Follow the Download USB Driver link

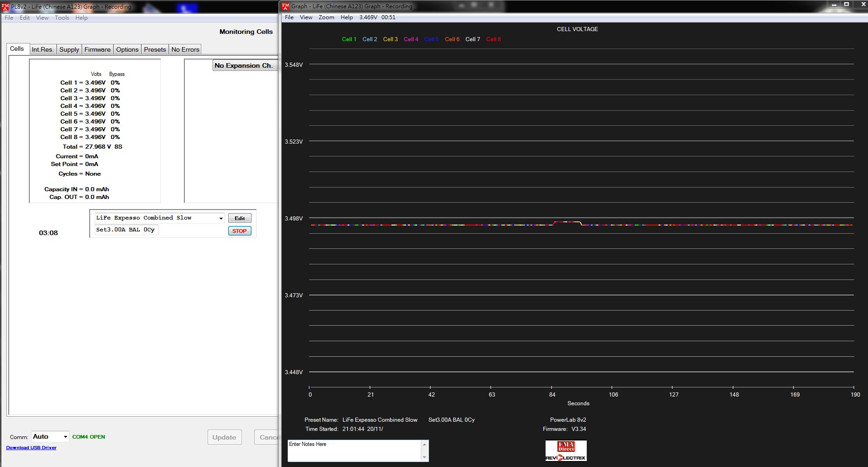pos(31,448)
